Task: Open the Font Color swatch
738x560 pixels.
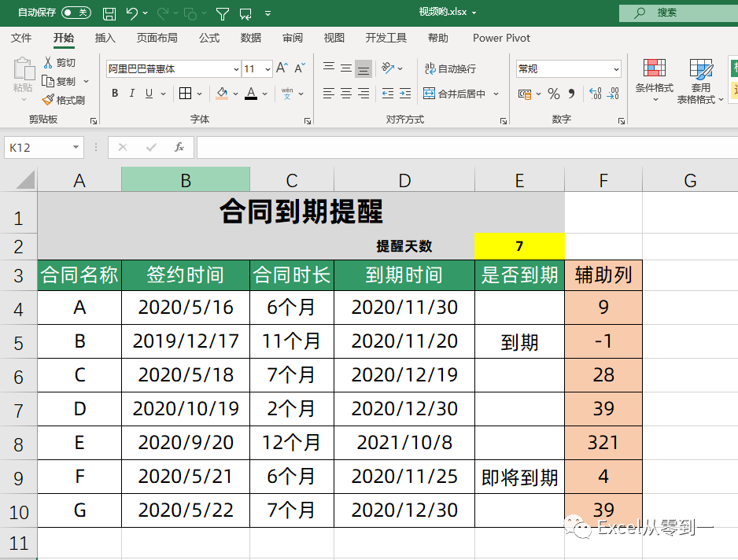Action: point(251,93)
